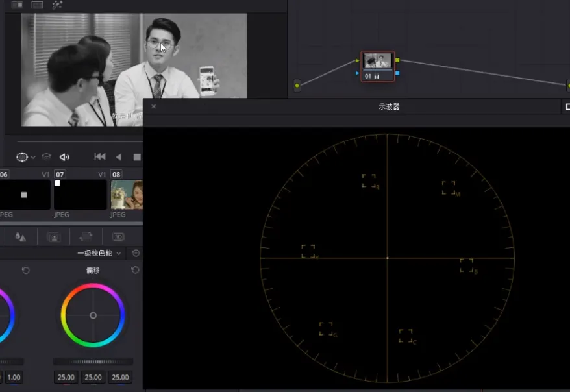Click the 示波器 window title
The image size is (570, 392).
389,106
